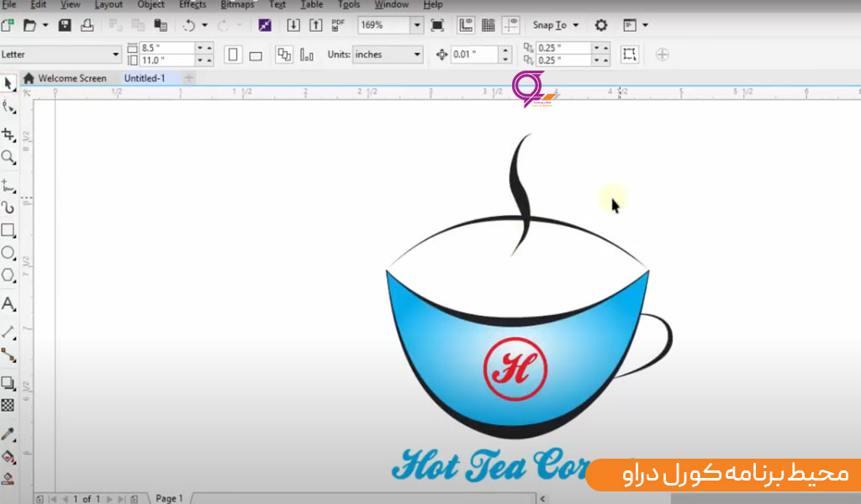Go to the previous page arrow

[x=66, y=499]
